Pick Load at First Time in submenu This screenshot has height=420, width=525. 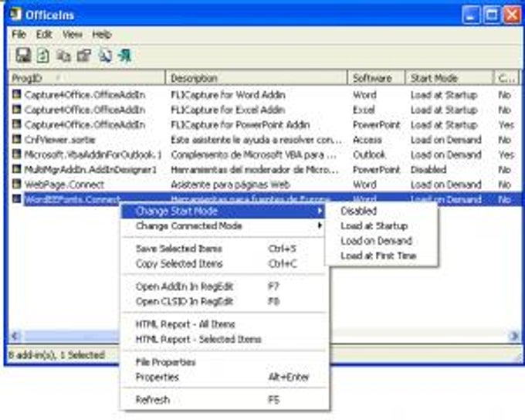click(x=381, y=256)
